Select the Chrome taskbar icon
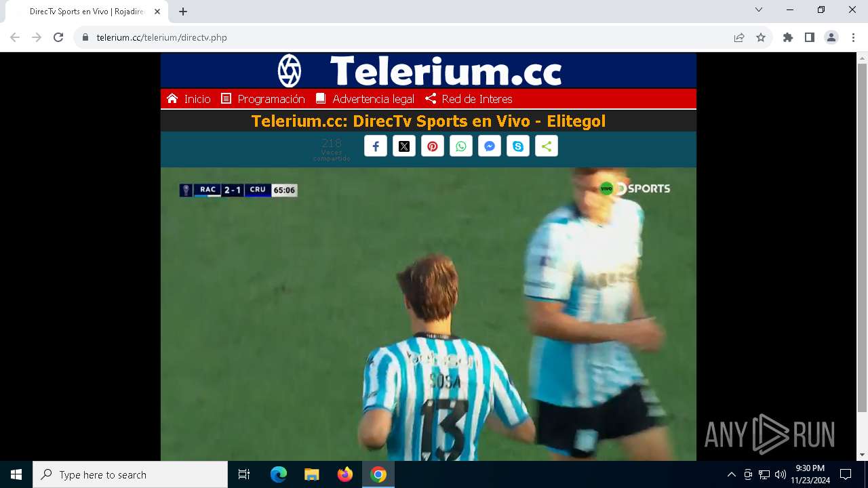This screenshot has height=488, width=868. [x=378, y=474]
